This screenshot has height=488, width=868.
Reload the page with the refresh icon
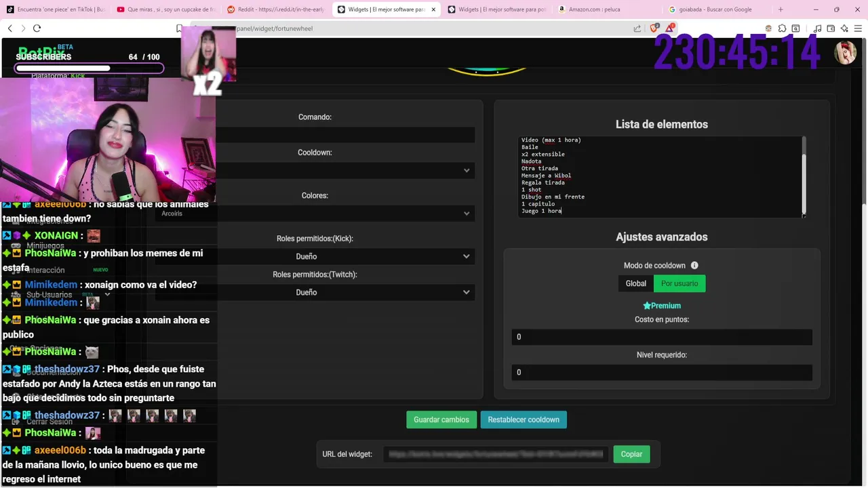[x=37, y=28]
